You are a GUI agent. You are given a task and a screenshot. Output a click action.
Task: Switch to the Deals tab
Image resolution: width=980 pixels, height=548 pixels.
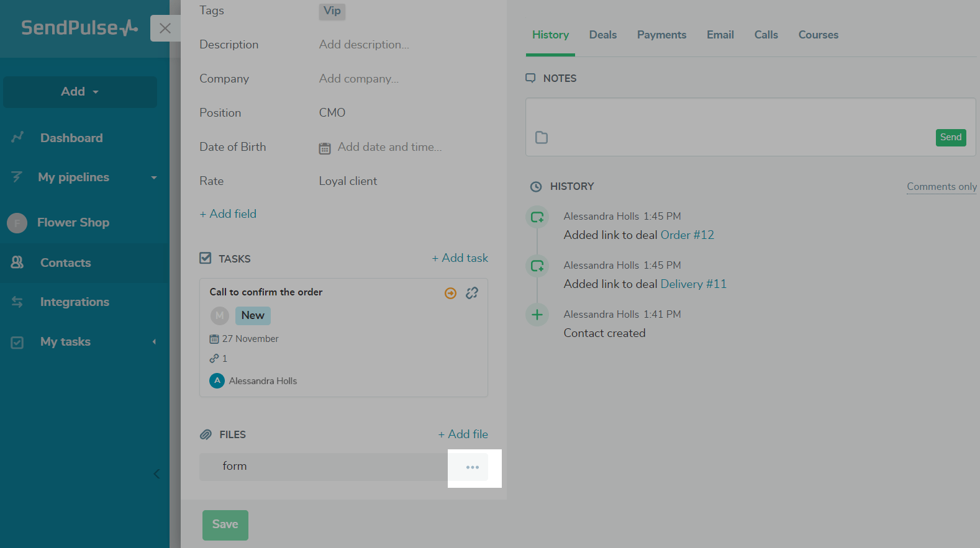[x=602, y=35]
